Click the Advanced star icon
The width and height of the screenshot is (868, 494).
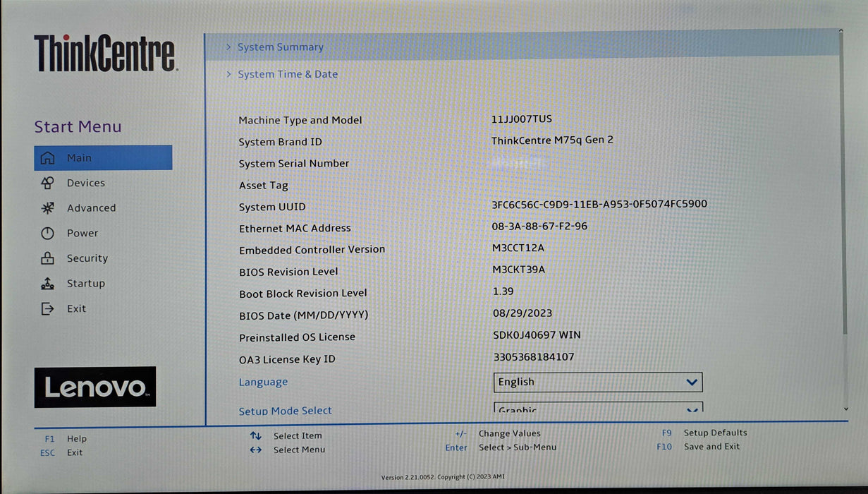[x=47, y=208]
